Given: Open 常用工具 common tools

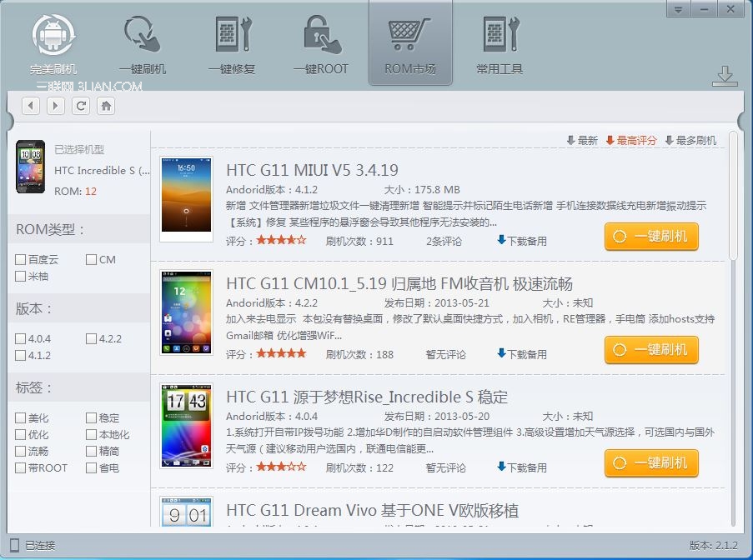Looking at the screenshot, I should (x=499, y=45).
